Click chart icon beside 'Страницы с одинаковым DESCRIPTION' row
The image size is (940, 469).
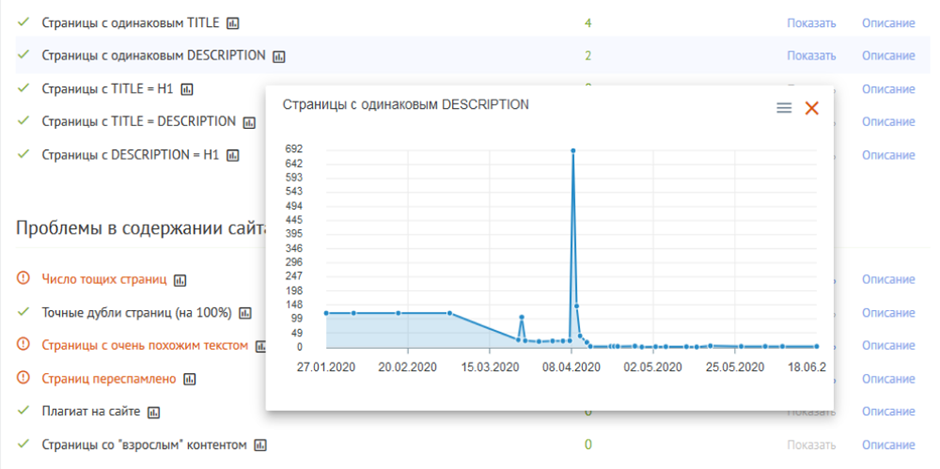pyautogui.click(x=279, y=56)
